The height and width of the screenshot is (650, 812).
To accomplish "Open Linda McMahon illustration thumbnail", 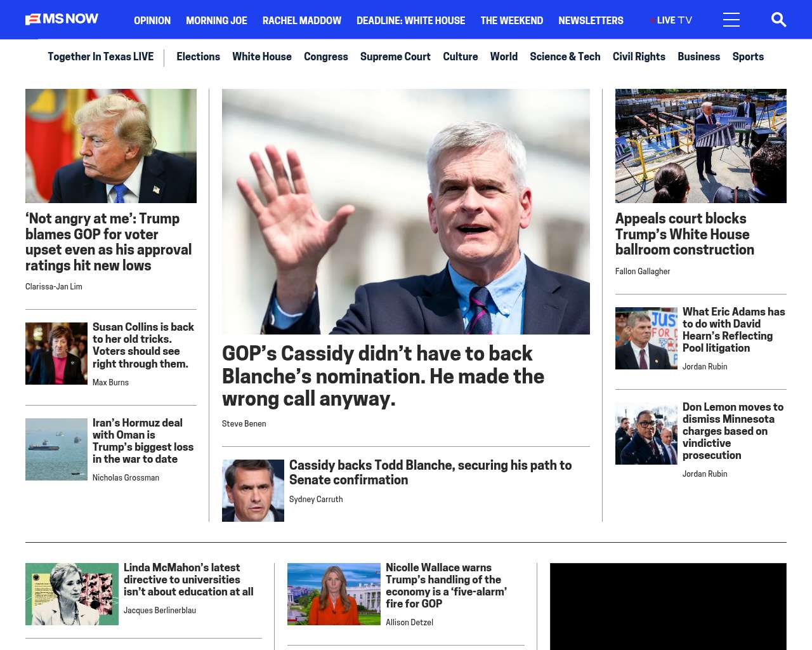I will click(x=72, y=594).
